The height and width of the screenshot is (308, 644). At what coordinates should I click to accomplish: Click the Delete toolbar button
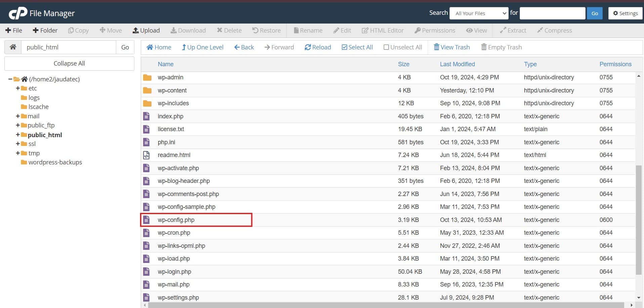pos(229,30)
